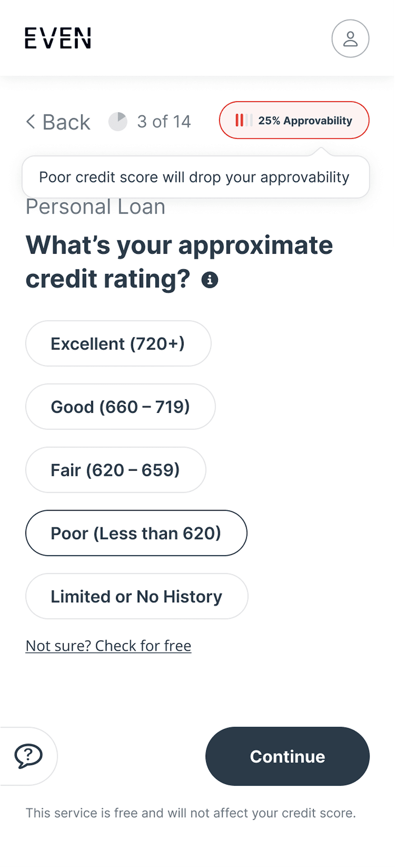Image resolution: width=395 pixels, height=868 pixels.
Task: Open the help chat bubble icon
Action: pos(28,756)
